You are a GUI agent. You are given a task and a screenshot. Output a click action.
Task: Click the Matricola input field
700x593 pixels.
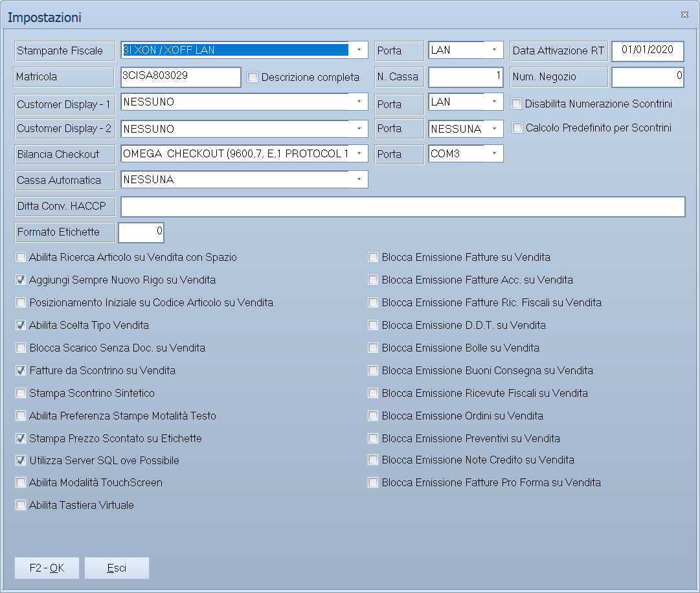click(181, 77)
